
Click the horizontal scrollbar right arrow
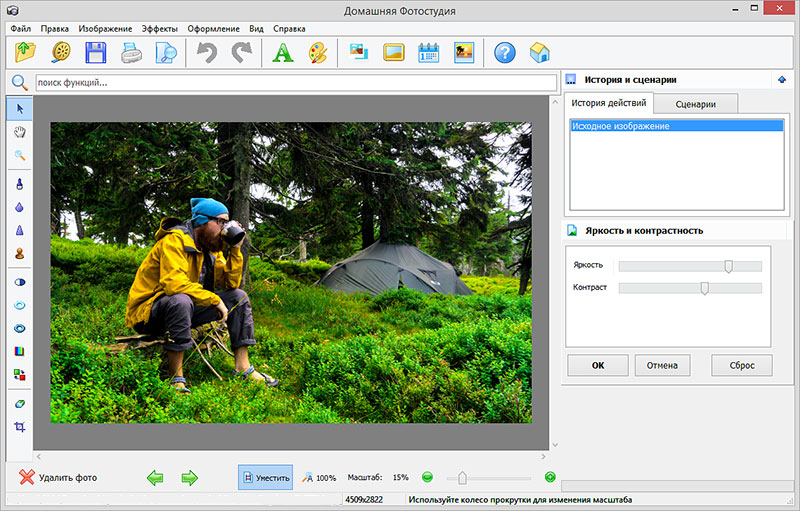coord(543,456)
